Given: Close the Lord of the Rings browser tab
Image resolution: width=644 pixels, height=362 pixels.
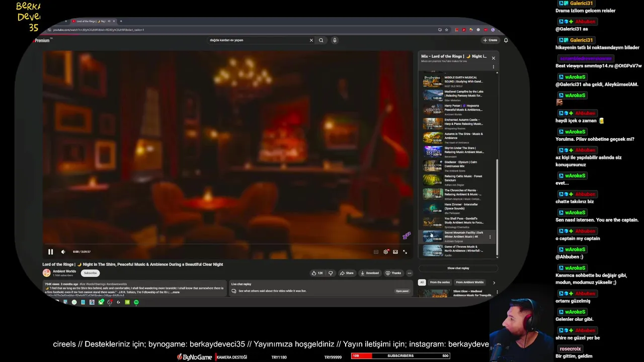Looking at the screenshot, I should click(x=114, y=21).
